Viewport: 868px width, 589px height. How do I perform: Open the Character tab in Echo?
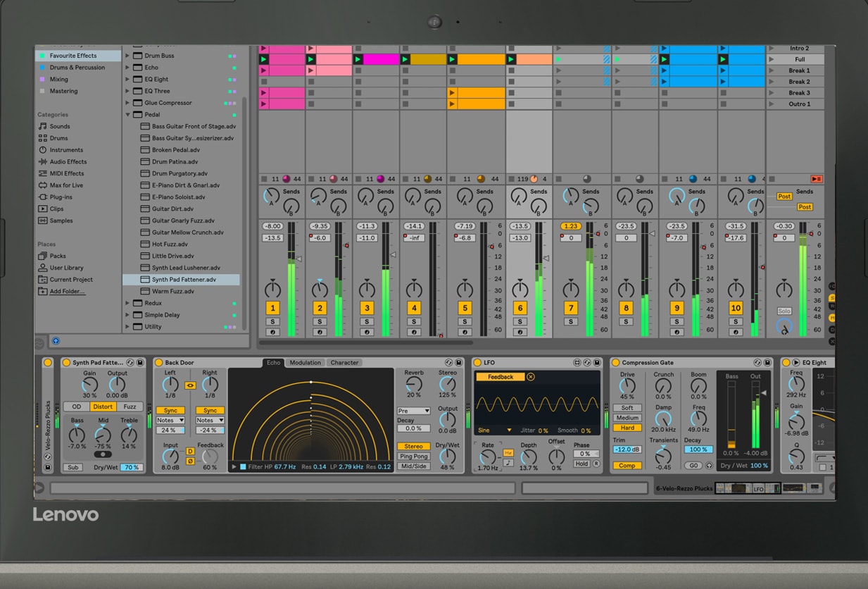click(x=344, y=363)
